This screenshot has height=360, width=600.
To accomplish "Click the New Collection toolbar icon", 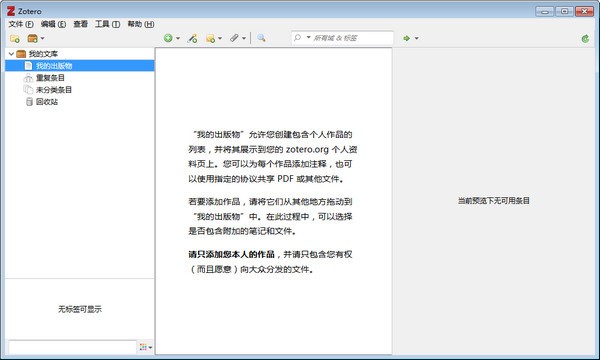I will [15, 38].
